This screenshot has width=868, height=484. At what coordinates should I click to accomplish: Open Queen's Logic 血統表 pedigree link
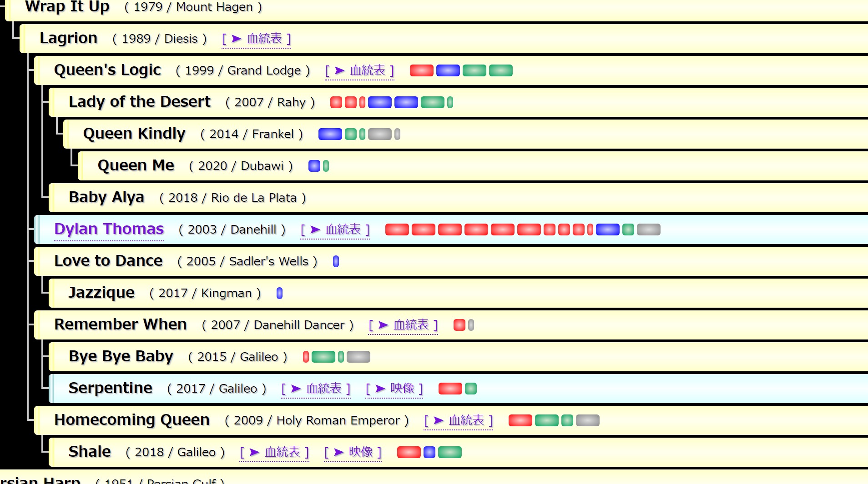point(360,71)
